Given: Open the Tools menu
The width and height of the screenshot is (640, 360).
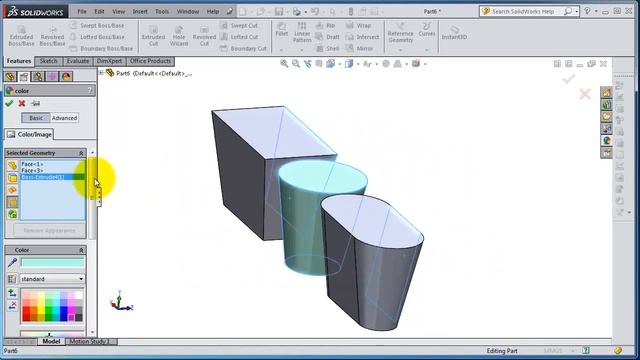Looking at the screenshot, I should point(162,12).
